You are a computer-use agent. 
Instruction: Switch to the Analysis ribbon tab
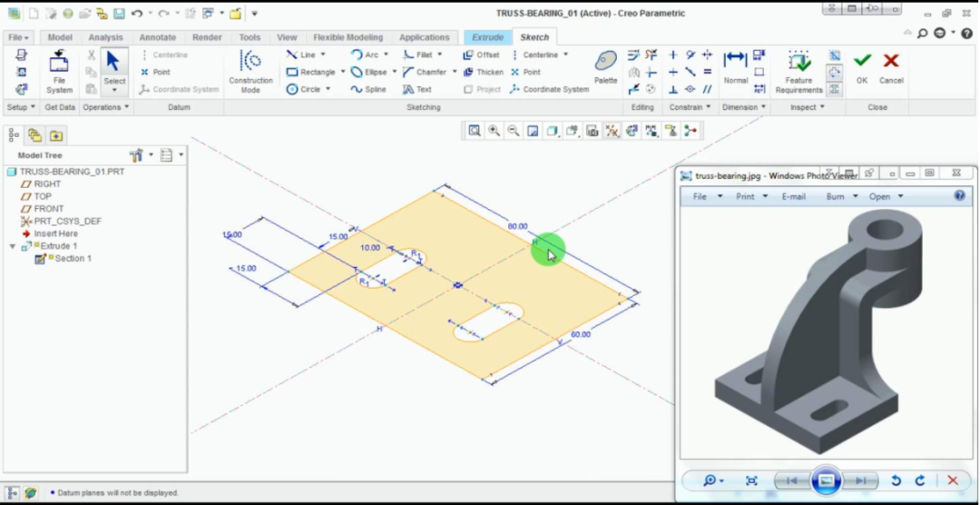click(105, 37)
